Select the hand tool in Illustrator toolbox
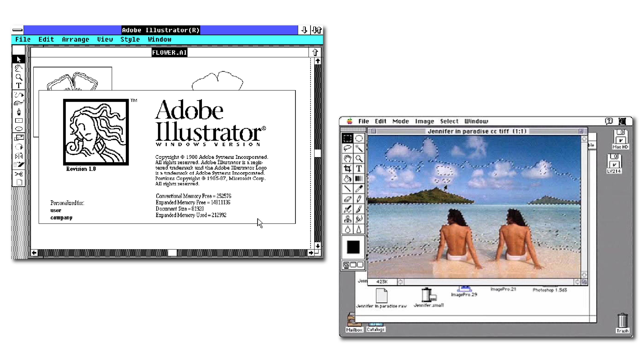 coord(19,68)
